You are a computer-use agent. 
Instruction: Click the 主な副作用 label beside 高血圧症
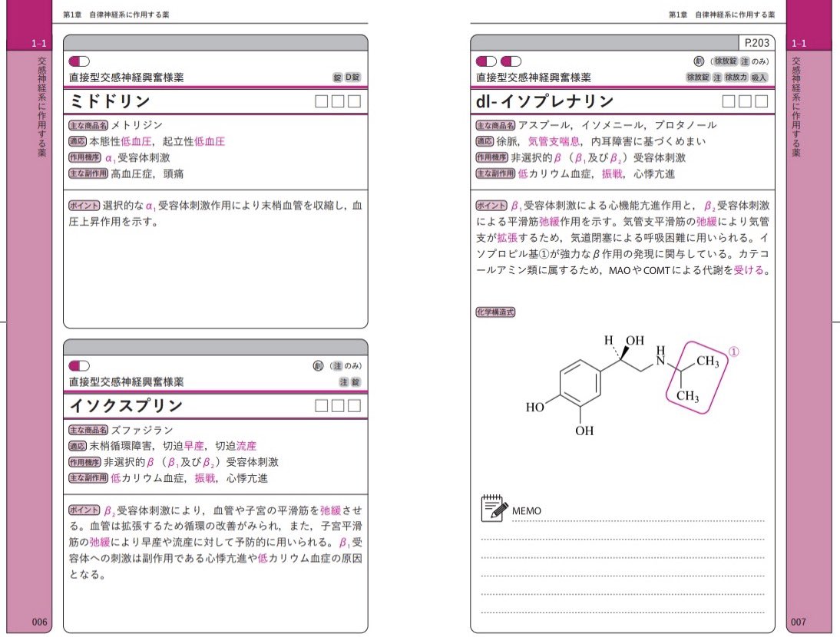coord(88,173)
